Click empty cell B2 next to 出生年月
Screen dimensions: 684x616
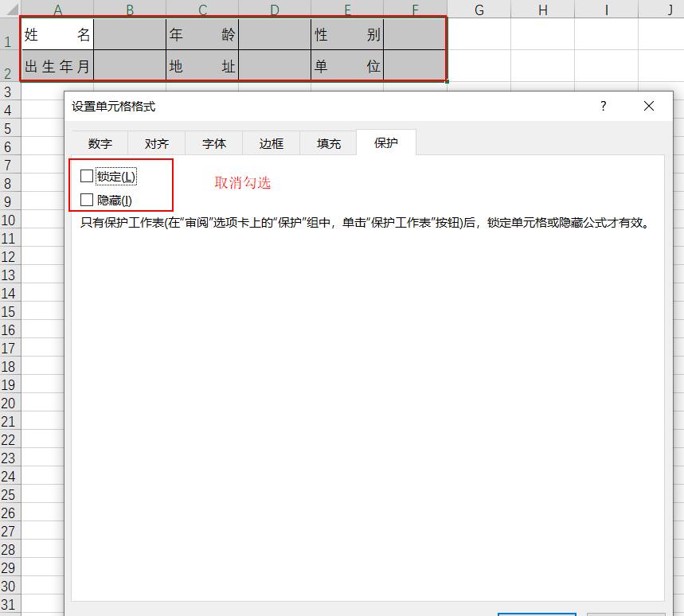click(x=130, y=65)
